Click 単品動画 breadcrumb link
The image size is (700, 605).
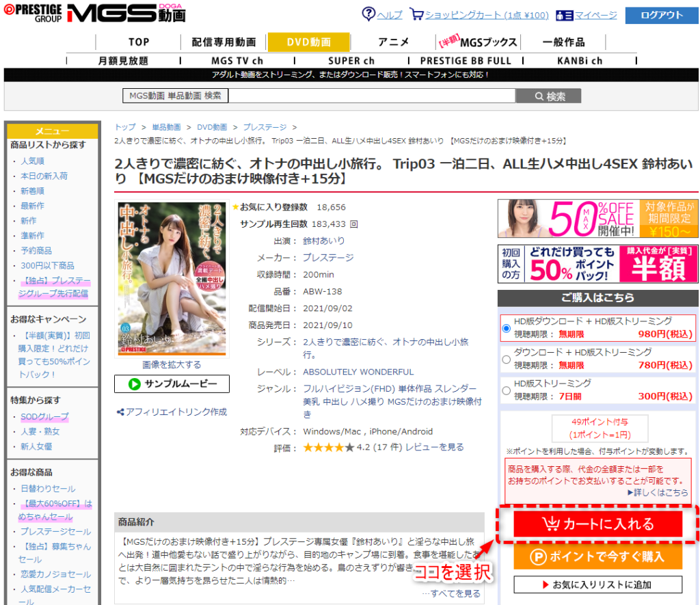click(x=166, y=127)
